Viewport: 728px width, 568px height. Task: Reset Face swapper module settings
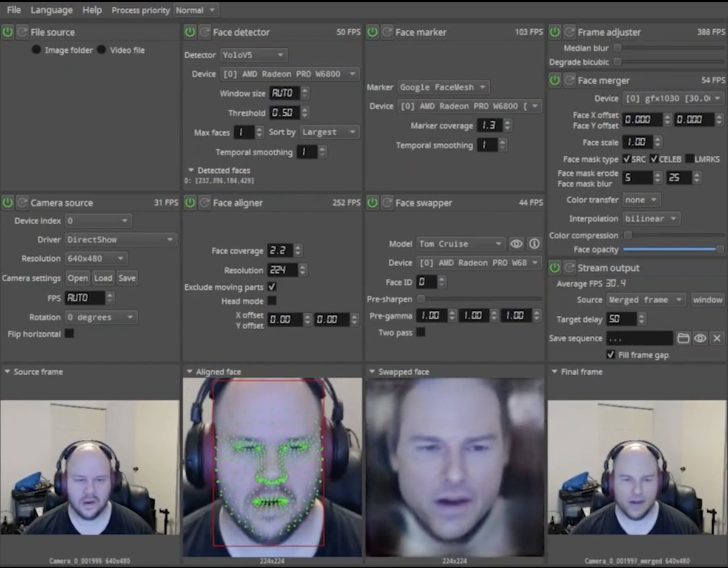tap(386, 202)
